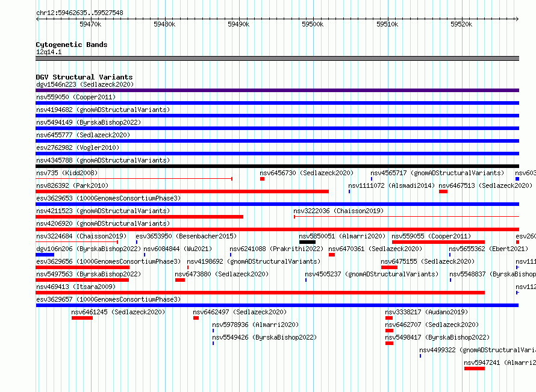Click the chr12:59462635..59527548 position label
This screenshot has height=392, width=536.
(x=79, y=13)
